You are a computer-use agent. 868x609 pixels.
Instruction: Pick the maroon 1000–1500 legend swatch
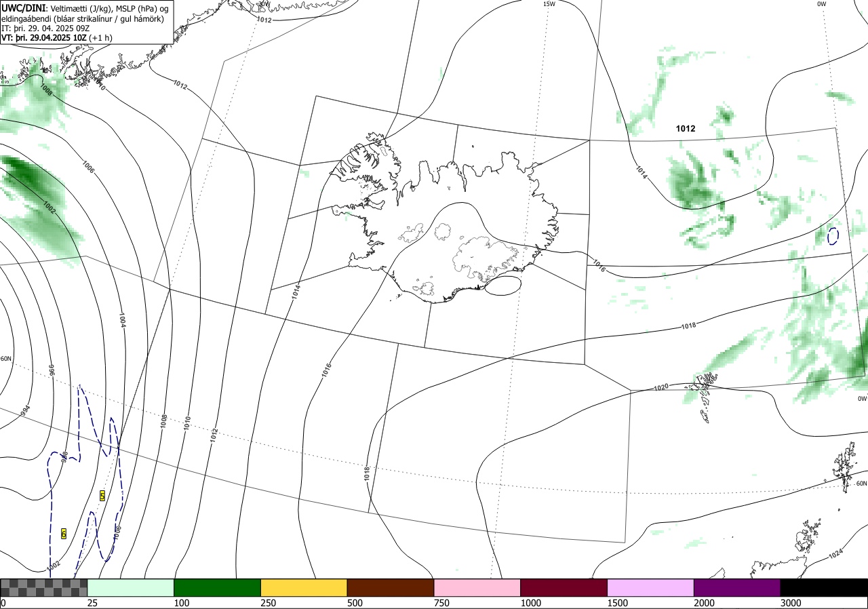564,587
